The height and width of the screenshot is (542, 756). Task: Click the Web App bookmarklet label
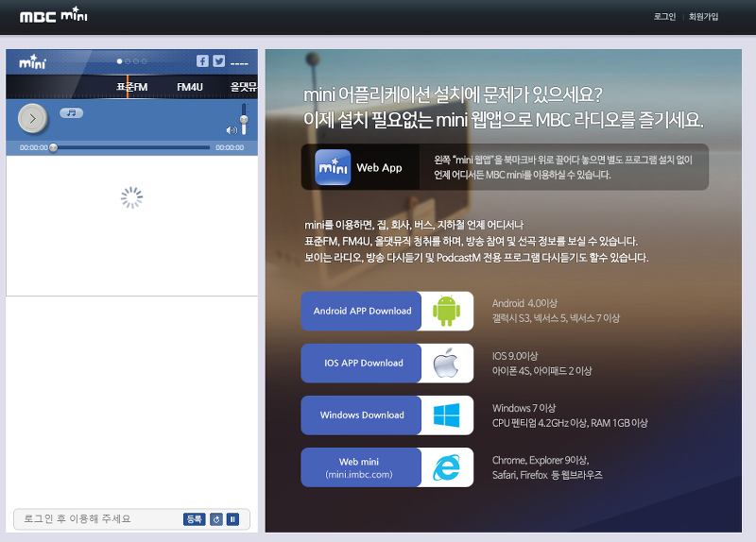(x=379, y=168)
